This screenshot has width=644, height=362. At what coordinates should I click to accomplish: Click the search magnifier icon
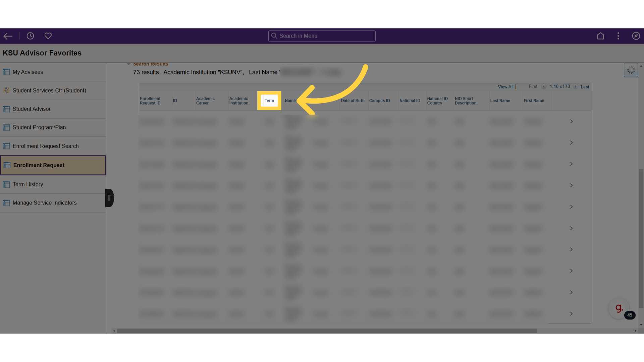coord(274,36)
